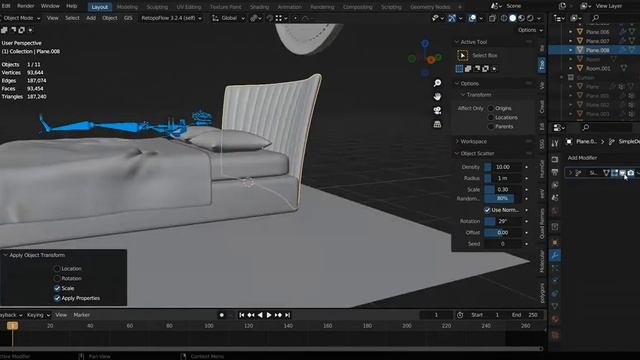Toggle X-ray view icon in header
Viewport: 640px width, 360px height.
492,18
